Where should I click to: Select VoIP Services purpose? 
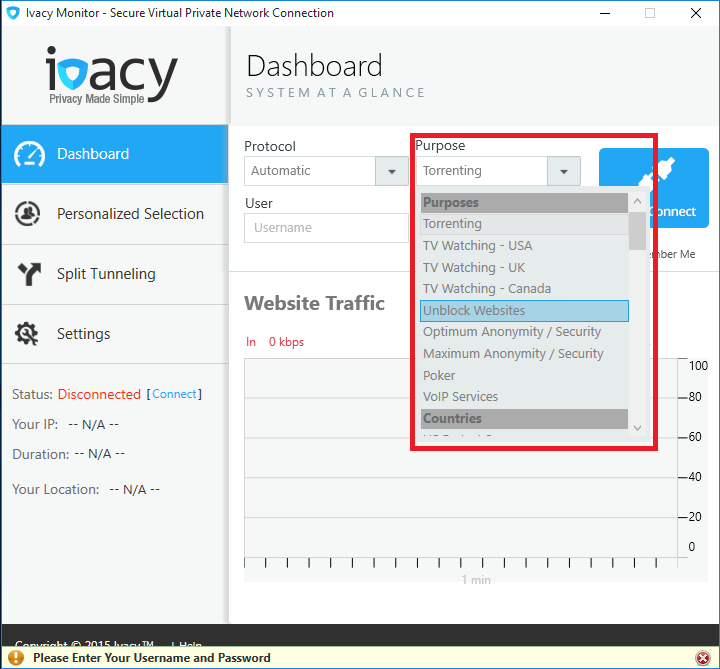(524, 397)
